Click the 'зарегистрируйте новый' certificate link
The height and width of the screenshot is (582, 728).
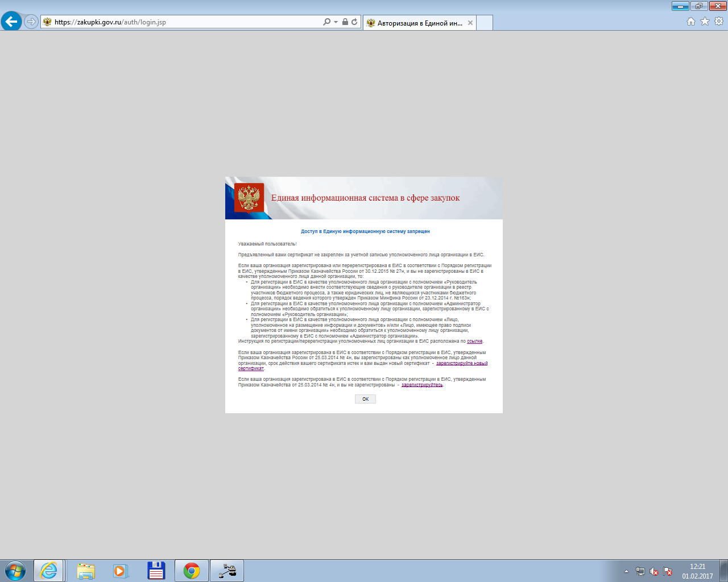pyautogui.click(x=461, y=363)
